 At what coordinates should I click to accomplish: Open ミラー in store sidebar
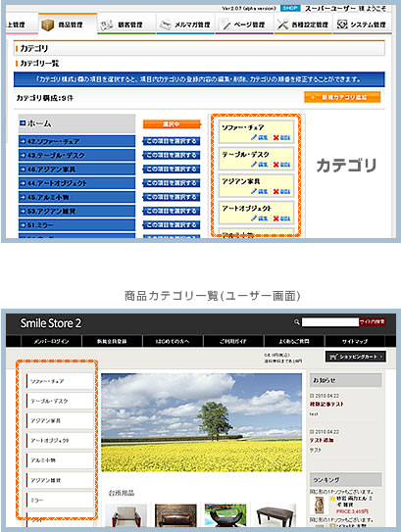(x=60, y=500)
